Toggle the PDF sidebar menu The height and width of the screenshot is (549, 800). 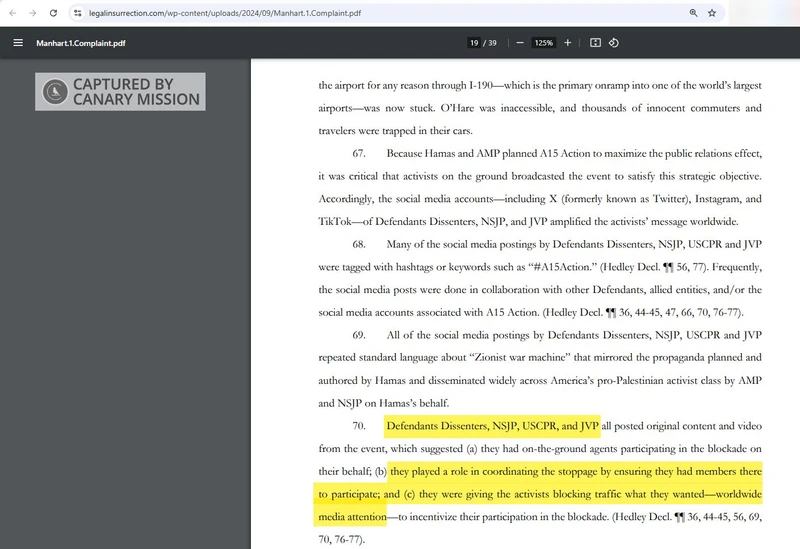click(x=17, y=43)
